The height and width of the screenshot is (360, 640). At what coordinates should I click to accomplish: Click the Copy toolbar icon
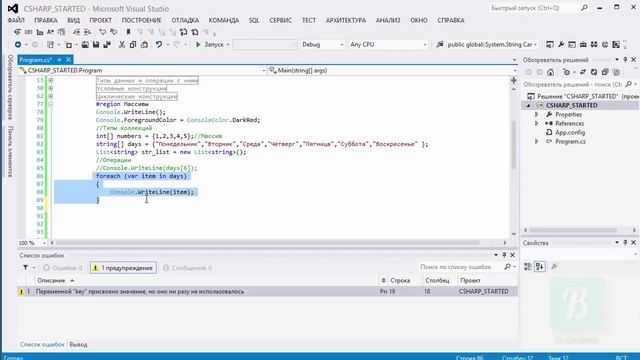[x=133, y=44]
